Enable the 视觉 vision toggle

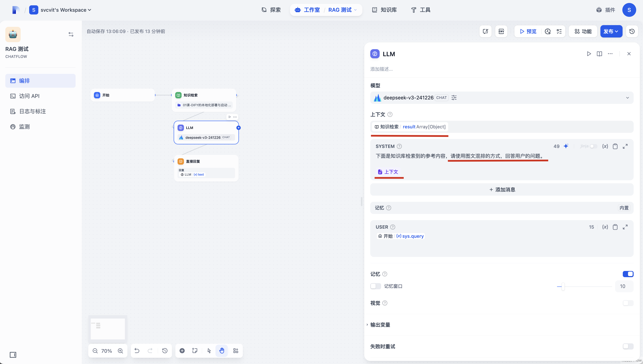coord(628,303)
